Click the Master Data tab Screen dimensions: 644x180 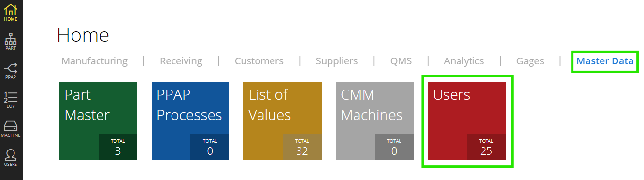(605, 61)
